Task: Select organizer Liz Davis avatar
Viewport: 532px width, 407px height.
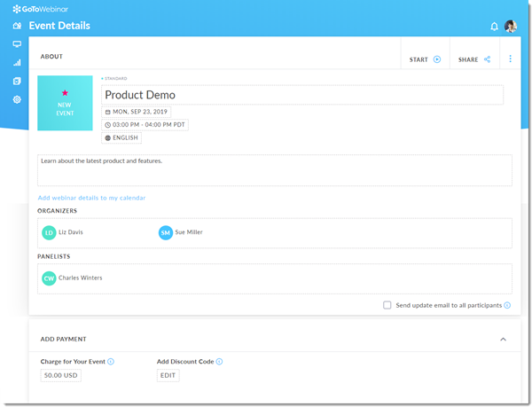Action: [49, 232]
